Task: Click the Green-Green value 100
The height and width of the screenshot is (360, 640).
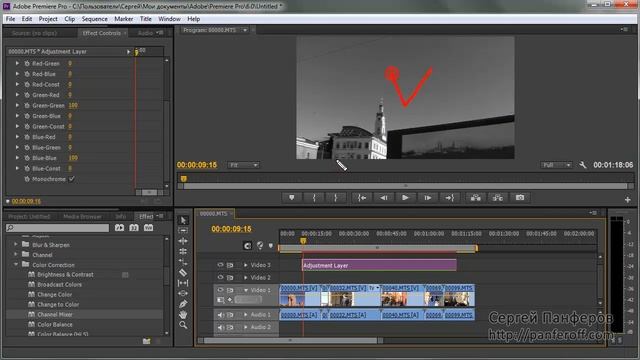Action: [73, 105]
